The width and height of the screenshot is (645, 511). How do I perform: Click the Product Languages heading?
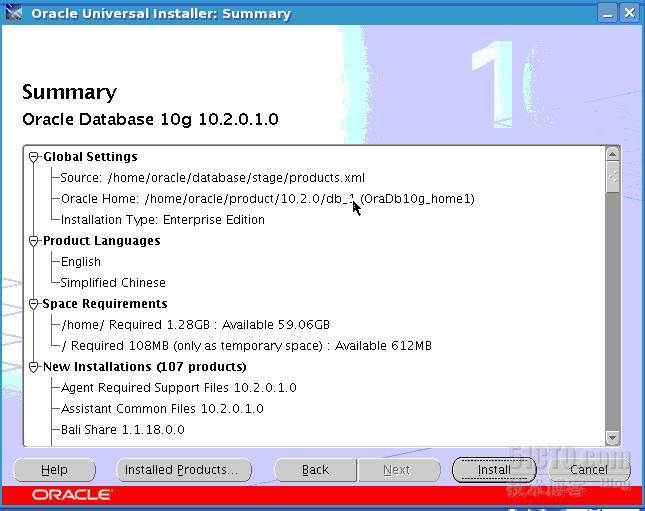(x=102, y=241)
